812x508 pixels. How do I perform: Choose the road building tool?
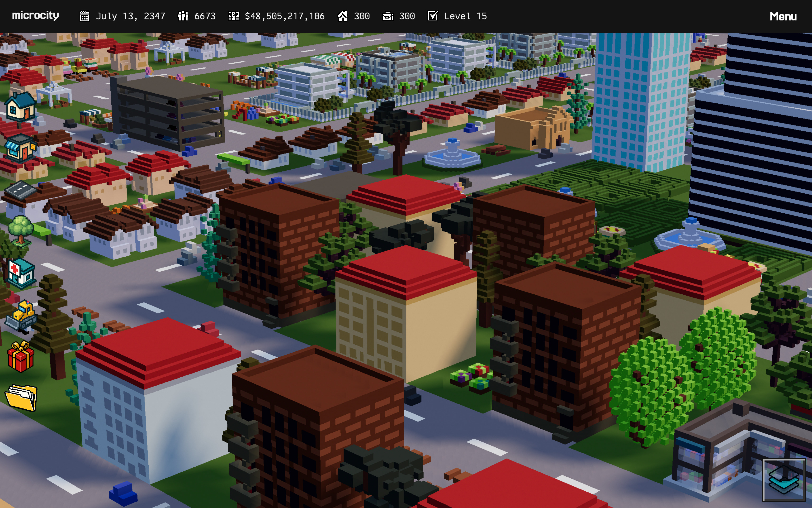20,190
